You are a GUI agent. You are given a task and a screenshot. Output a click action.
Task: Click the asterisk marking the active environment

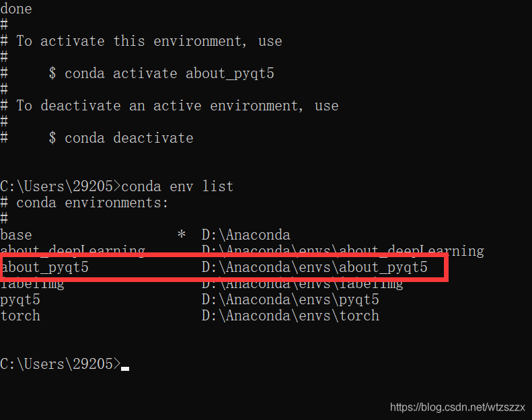[x=182, y=236]
